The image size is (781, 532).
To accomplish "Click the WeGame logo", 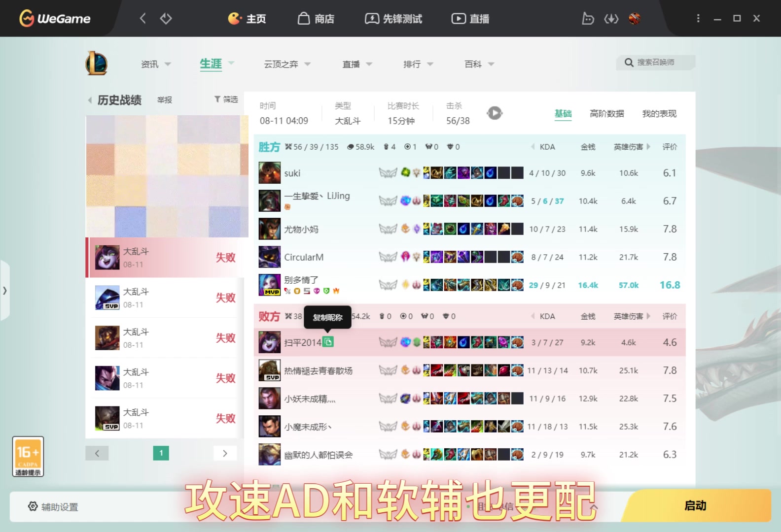I will tap(55, 19).
